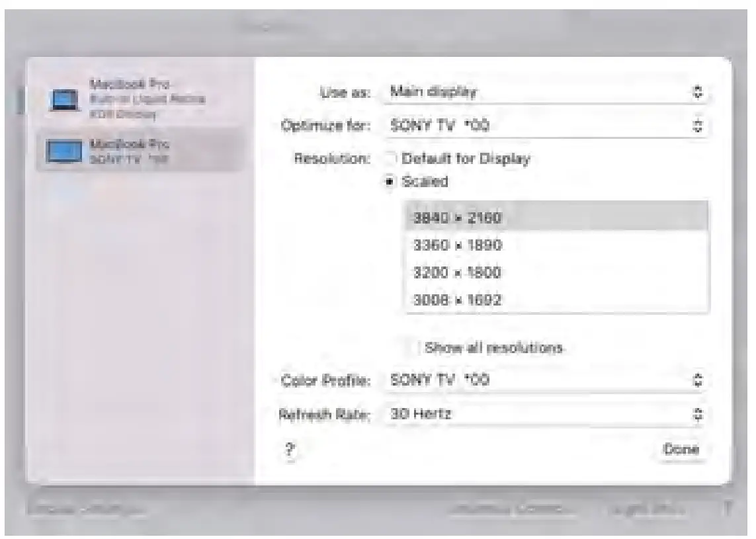Screen dimensions: 756x539
Task: Choose the 3200 × 1800 resolution
Action: click(x=558, y=272)
